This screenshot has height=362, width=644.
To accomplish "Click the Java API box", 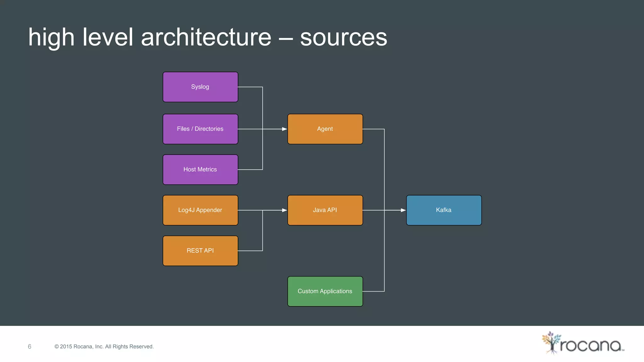I will point(325,210).
